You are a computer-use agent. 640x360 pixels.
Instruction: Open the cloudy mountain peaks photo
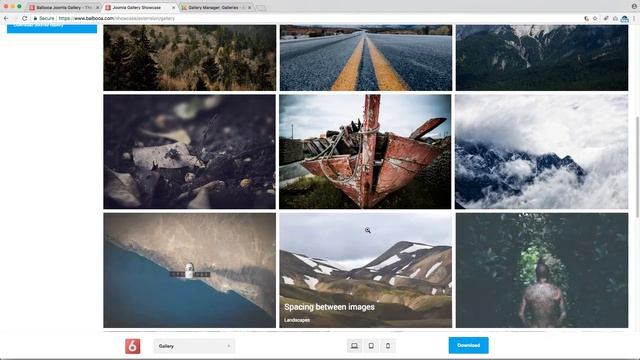pyautogui.click(x=542, y=152)
